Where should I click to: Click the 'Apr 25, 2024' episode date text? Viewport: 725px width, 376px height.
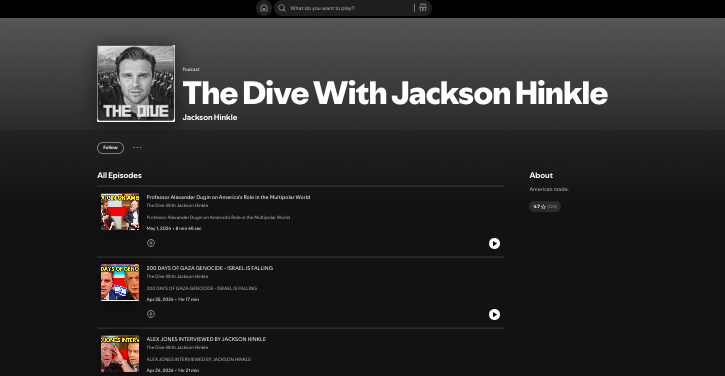point(160,300)
